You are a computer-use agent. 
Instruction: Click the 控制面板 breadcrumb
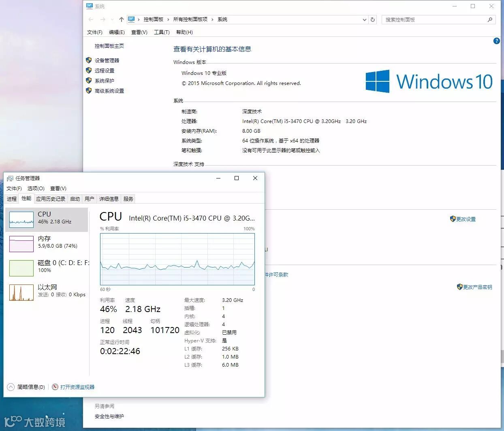154,19
